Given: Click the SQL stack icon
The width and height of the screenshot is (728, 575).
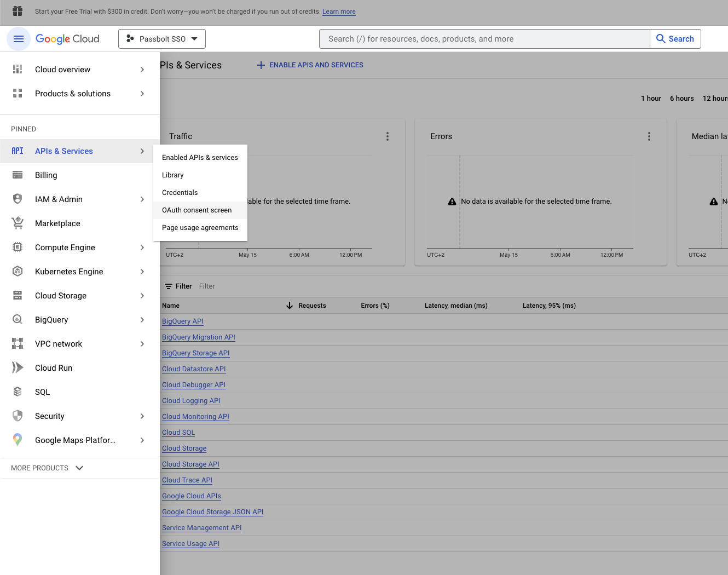Looking at the screenshot, I should click(18, 392).
